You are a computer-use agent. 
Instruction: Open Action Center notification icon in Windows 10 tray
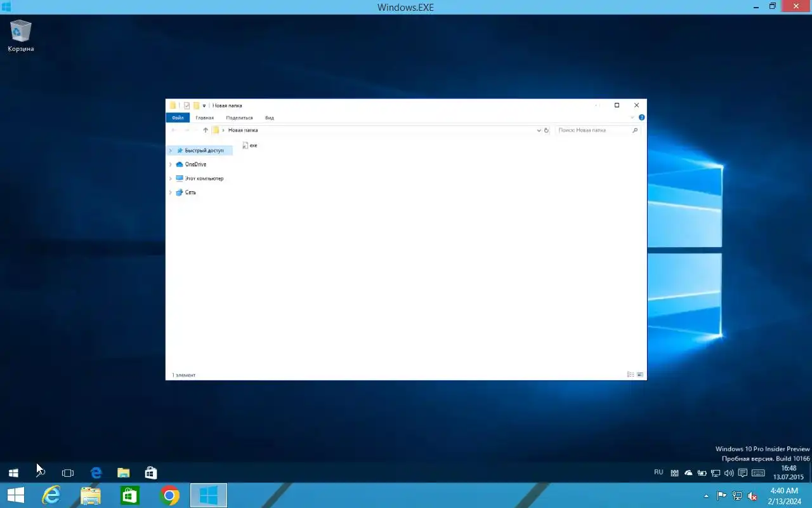coord(743,473)
